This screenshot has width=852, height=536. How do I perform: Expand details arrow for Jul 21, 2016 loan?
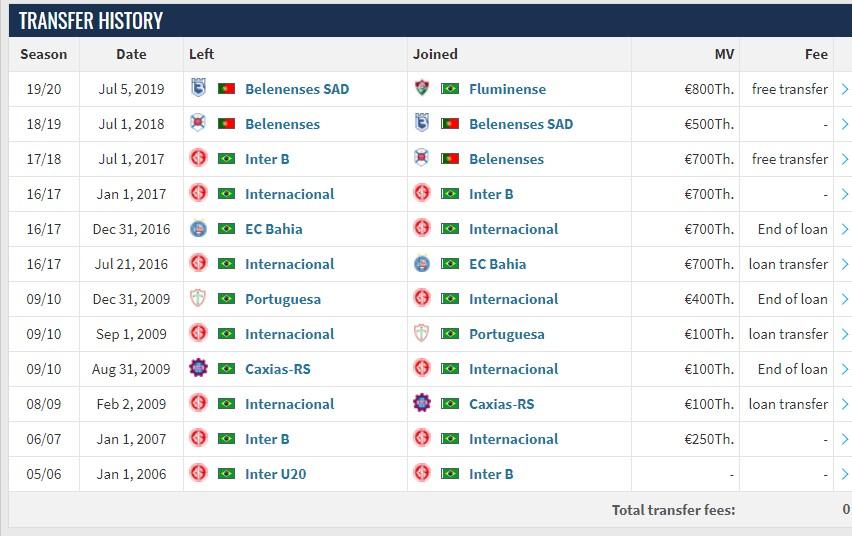pyautogui.click(x=844, y=264)
